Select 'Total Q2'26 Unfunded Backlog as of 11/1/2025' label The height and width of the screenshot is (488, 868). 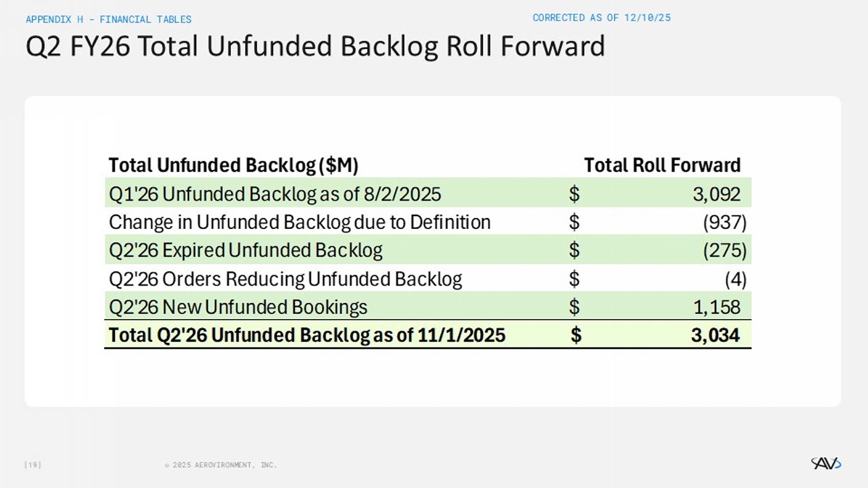point(307,335)
